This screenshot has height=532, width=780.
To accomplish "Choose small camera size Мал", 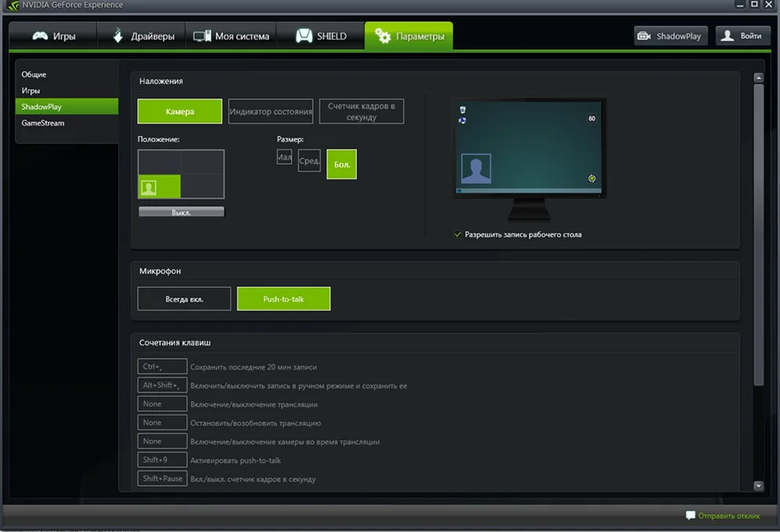I will [x=285, y=157].
